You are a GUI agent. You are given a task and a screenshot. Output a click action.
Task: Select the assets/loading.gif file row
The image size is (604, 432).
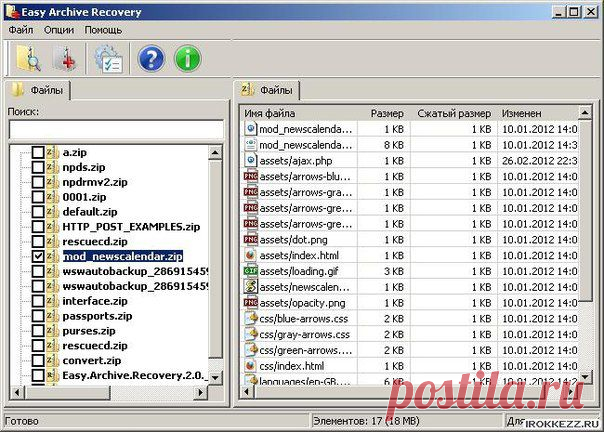click(x=409, y=271)
